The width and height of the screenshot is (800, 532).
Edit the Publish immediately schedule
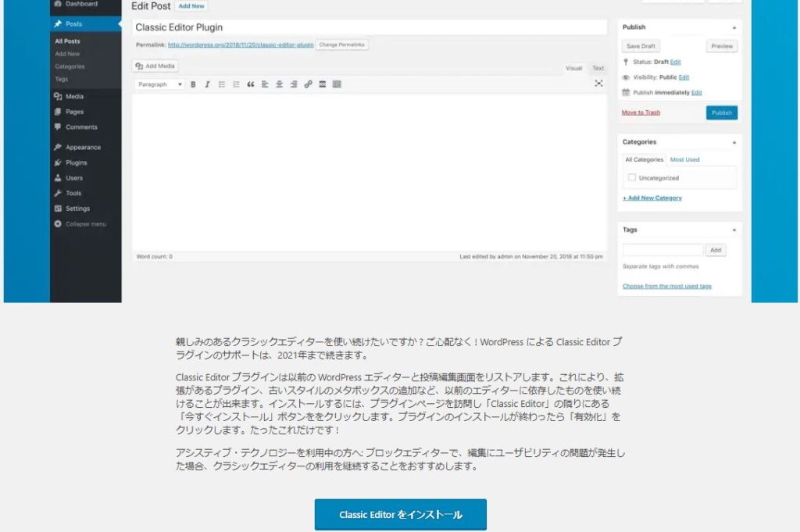(696, 93)
